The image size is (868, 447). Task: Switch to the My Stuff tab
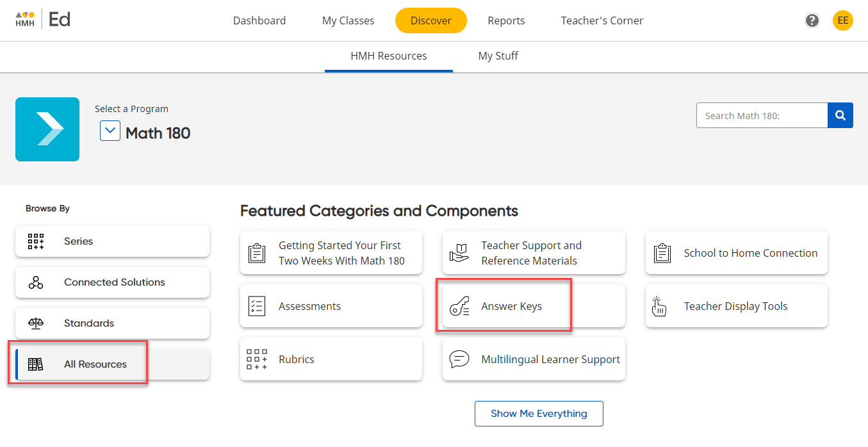498,56
